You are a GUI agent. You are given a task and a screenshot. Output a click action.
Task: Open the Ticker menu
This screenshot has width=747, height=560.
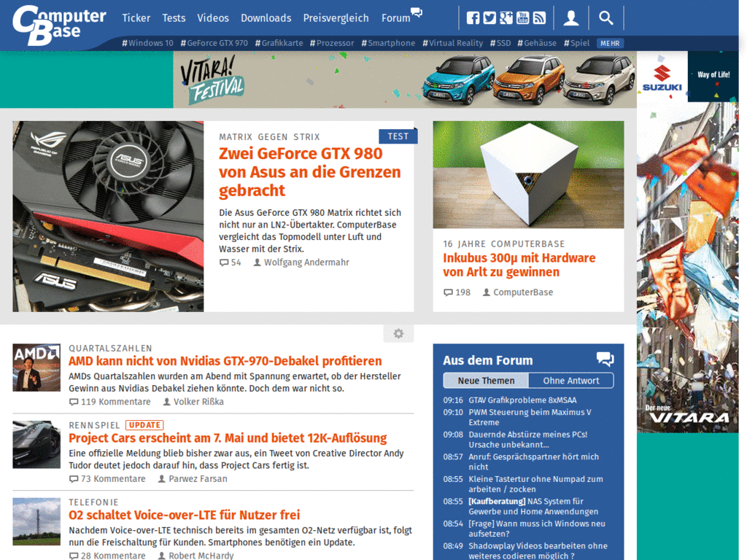point(136,18)
